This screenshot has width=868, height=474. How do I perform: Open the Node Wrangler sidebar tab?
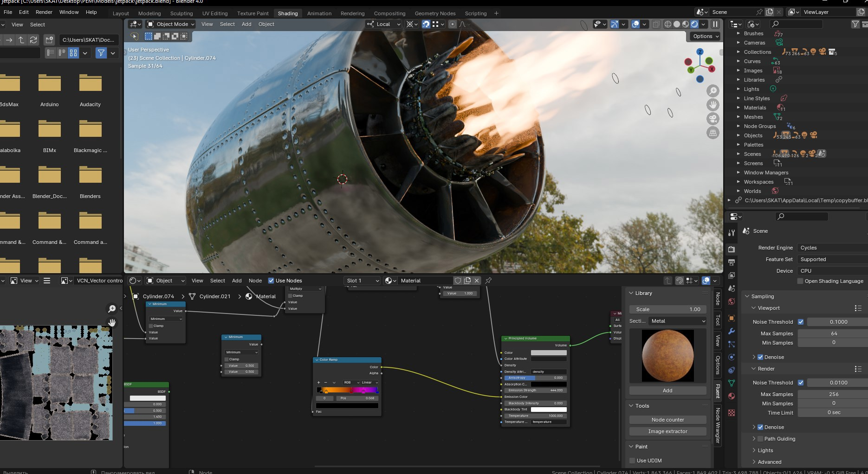[x=718, y=425]
